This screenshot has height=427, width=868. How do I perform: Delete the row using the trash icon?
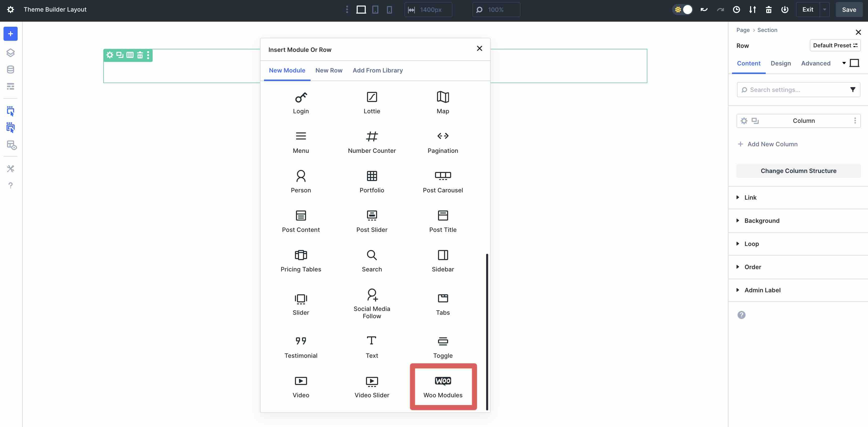[140, 55]
